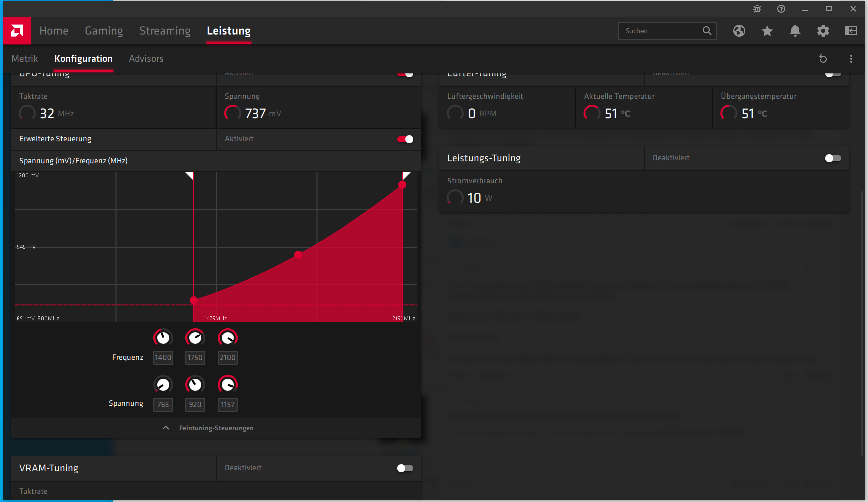Click the Stromverbrauch label
This screenshot has height=502, width=868.
(475, 181)
